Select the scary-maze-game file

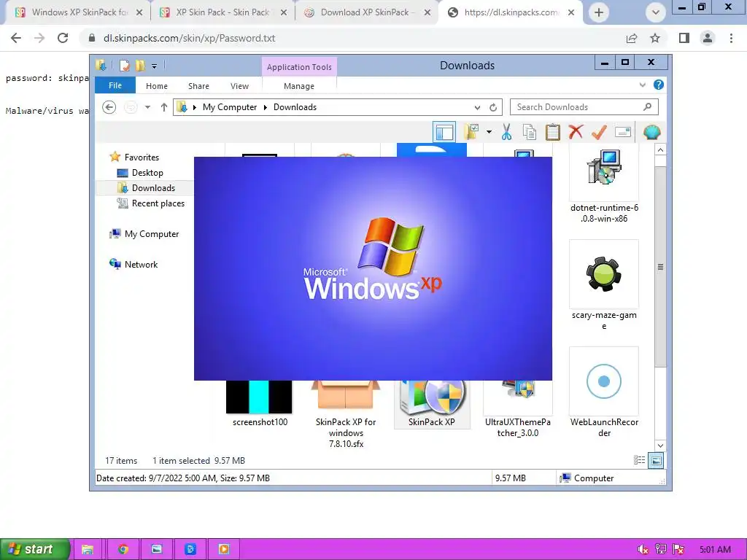(604, 286)
